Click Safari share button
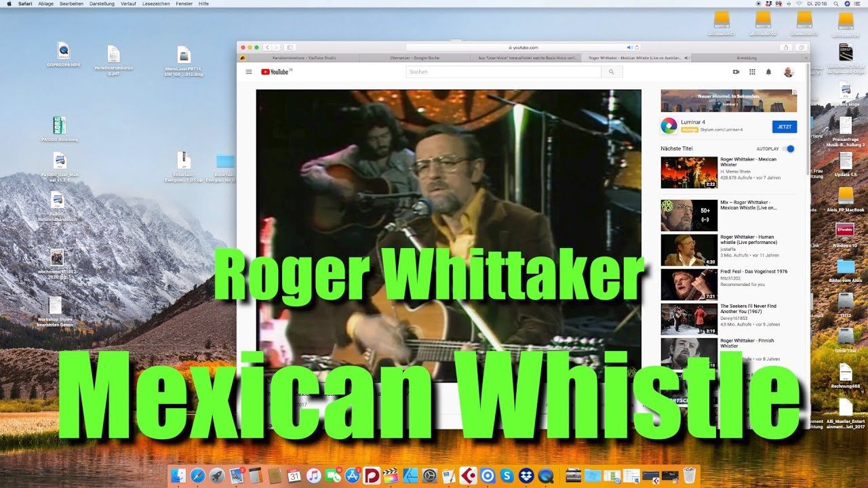Viewport: 868px width, 488px height. [787, 47]
